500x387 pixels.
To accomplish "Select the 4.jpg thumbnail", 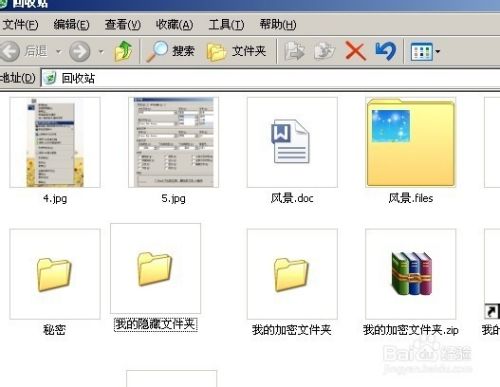I will [x=55, y=142].
